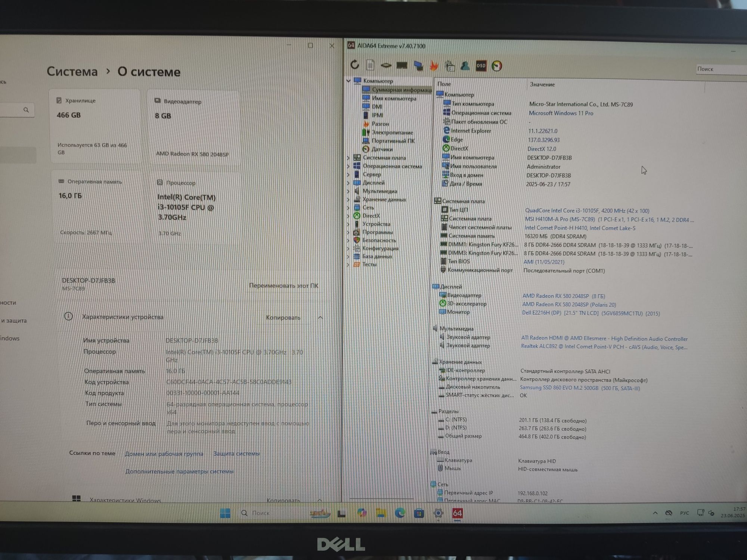747x560 pixels.
Task: Launch Microsoft Edge from the taskbar
Action: (x=400, y=513)
